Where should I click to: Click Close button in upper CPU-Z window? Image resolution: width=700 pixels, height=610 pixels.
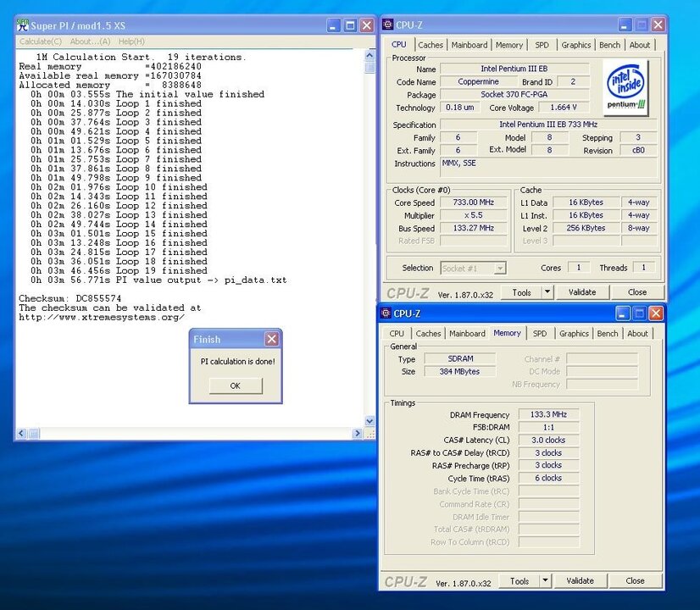[637, 292]
